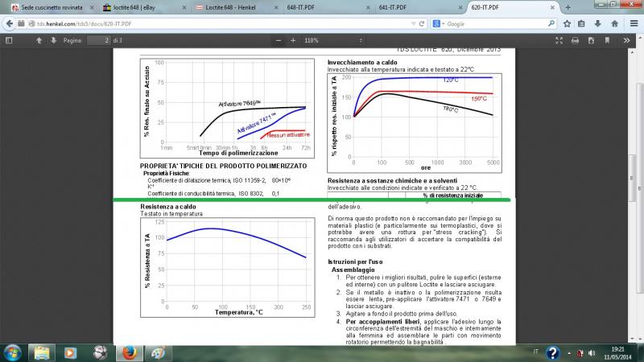Open the PDF current view bookmark
644x362 pixels.
(607, 40)
